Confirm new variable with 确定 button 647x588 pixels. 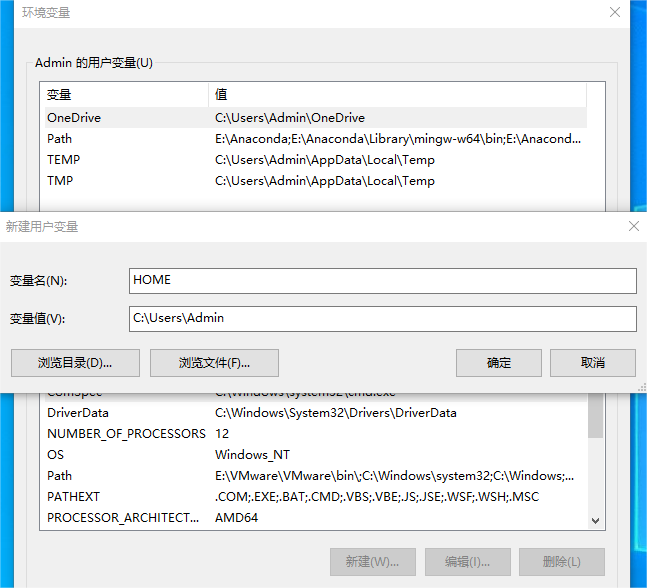(498, 362)
